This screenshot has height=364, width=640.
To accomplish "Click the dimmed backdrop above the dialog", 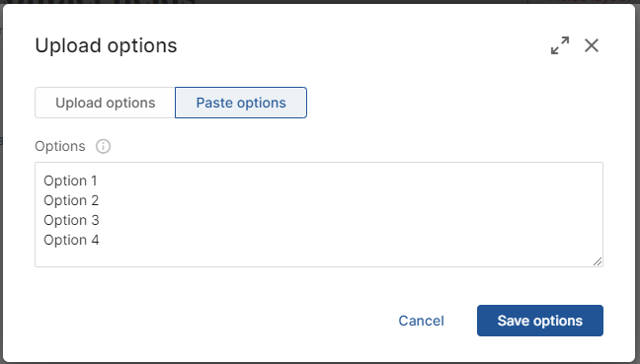I will click(x=320, y=2).
